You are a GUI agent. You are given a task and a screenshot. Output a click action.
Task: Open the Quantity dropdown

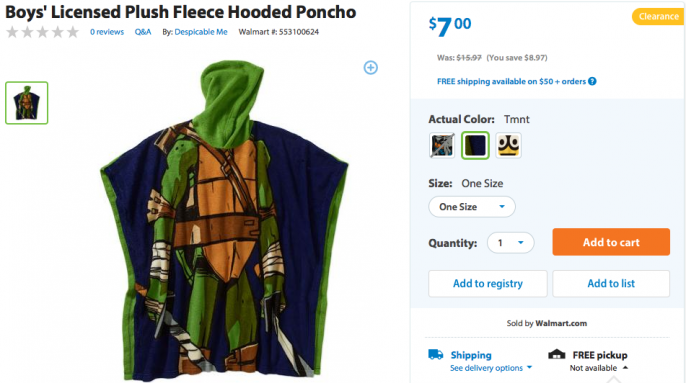[511, 242]
